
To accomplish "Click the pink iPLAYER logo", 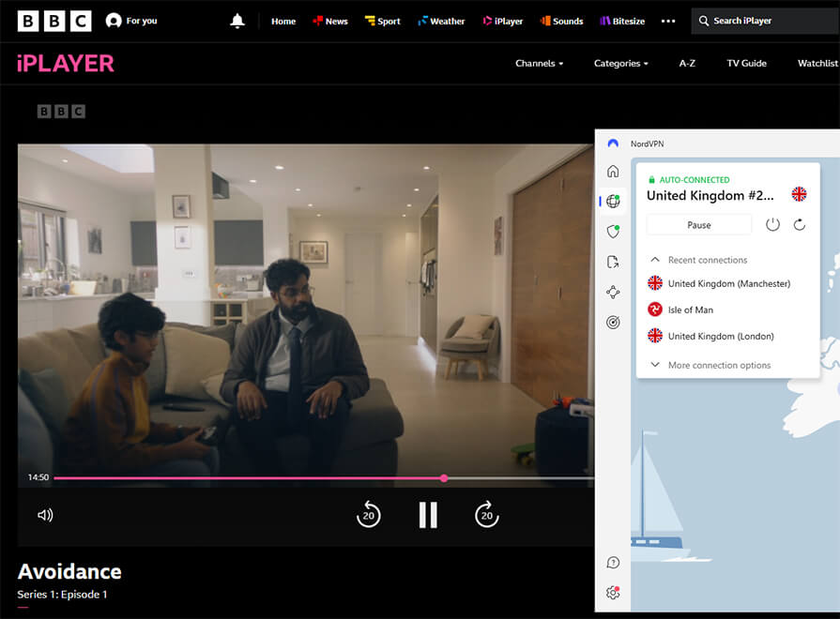I will 66,63.
